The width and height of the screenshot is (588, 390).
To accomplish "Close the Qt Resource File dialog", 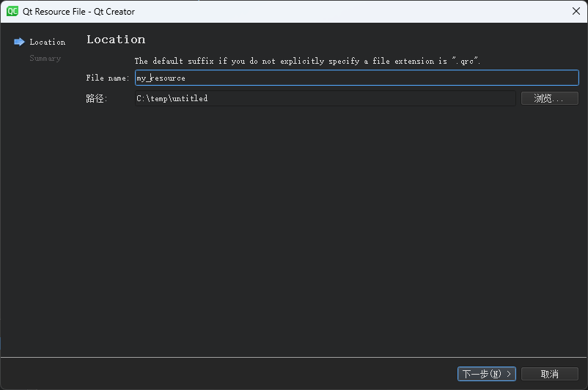I will click(x=576, y=11).
